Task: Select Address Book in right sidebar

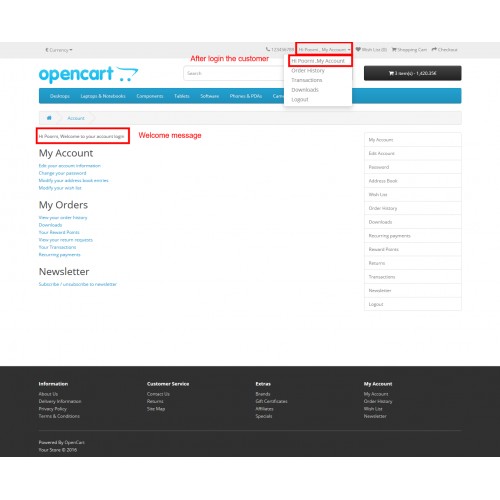Action: pyautogui.click(x=413, y=181)
